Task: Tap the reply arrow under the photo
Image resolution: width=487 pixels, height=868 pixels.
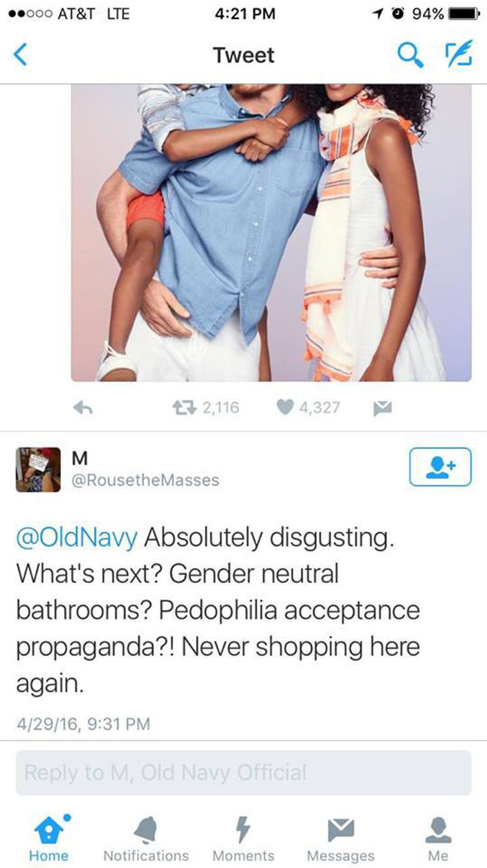Action: [x=82, y=408]
